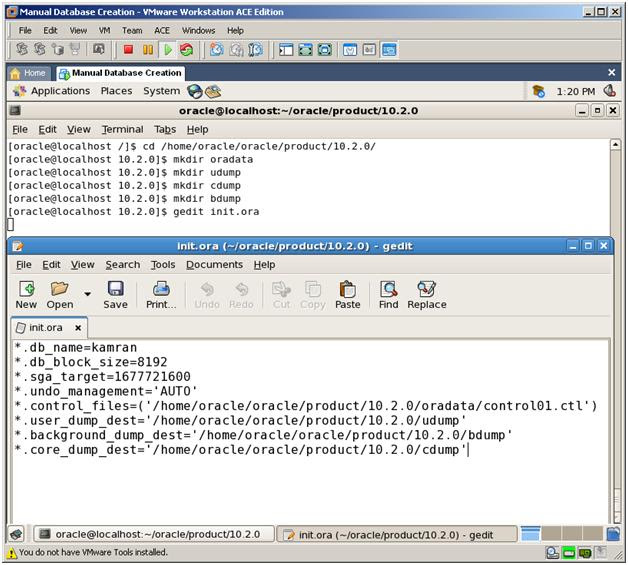
Task: Close the current VMware tab with X
Action: (611, 72)
